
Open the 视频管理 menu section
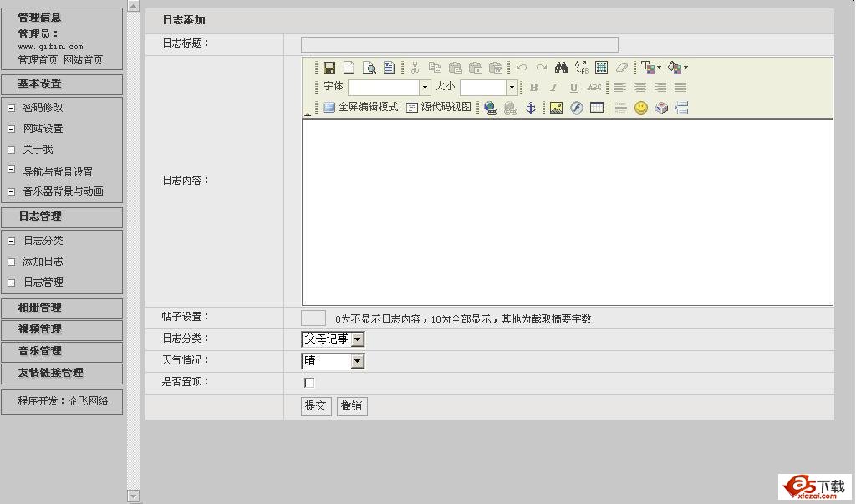[62, 329]
